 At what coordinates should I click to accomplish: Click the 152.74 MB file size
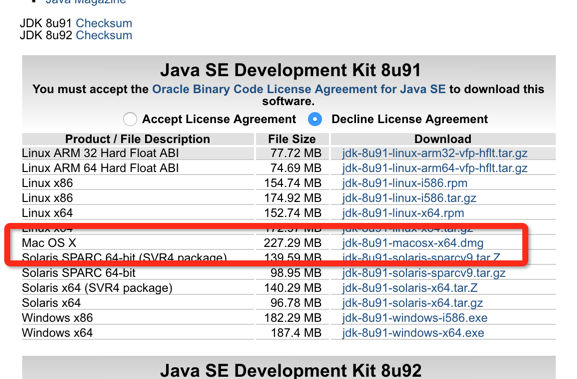tap(293, 213)
